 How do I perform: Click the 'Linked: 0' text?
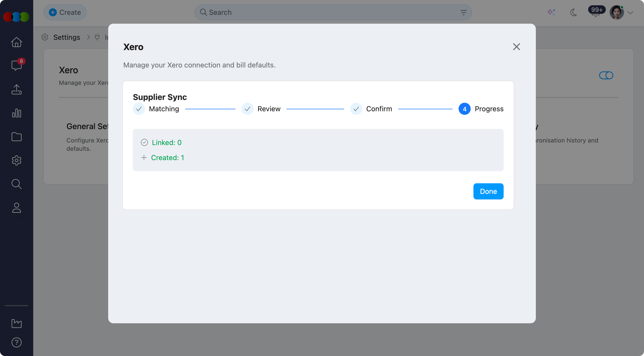coord(167,143)
